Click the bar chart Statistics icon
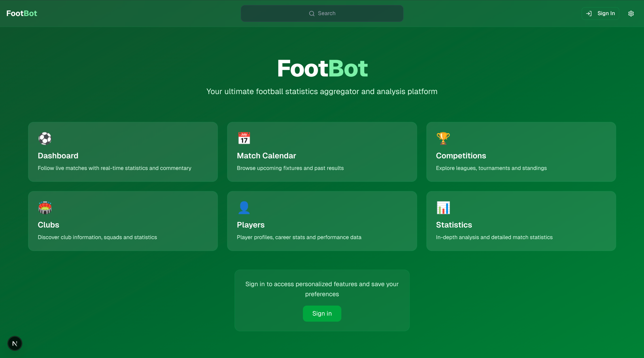644x358 pixels. [x=443, y=208]
